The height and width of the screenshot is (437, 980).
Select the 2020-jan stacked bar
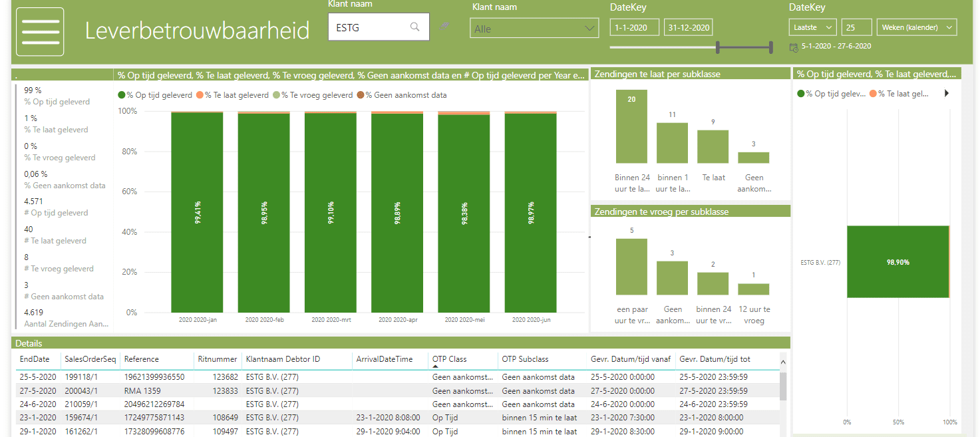coord(197,212)
